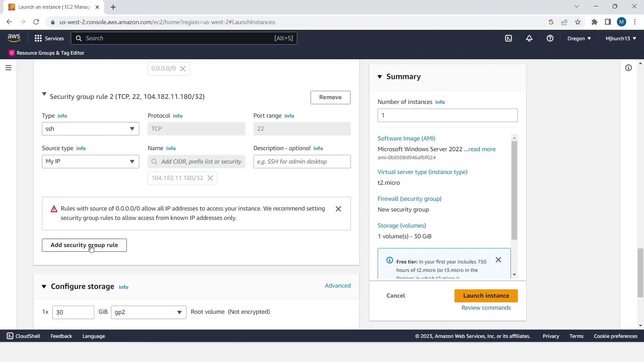
Task: Dismiss the 0.0.0.0/0 warning alert
Action: (x=338, y=209)
